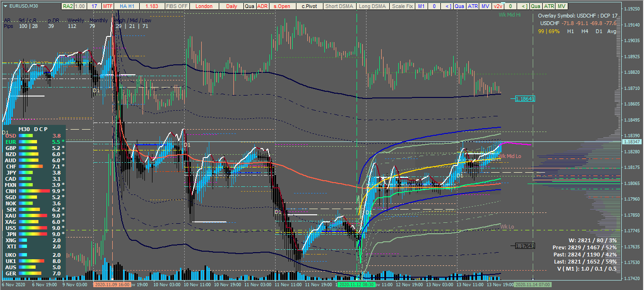Select the USD row in currency panel
This screenshot has width=644, height=290.
click(x=34, y=136)
